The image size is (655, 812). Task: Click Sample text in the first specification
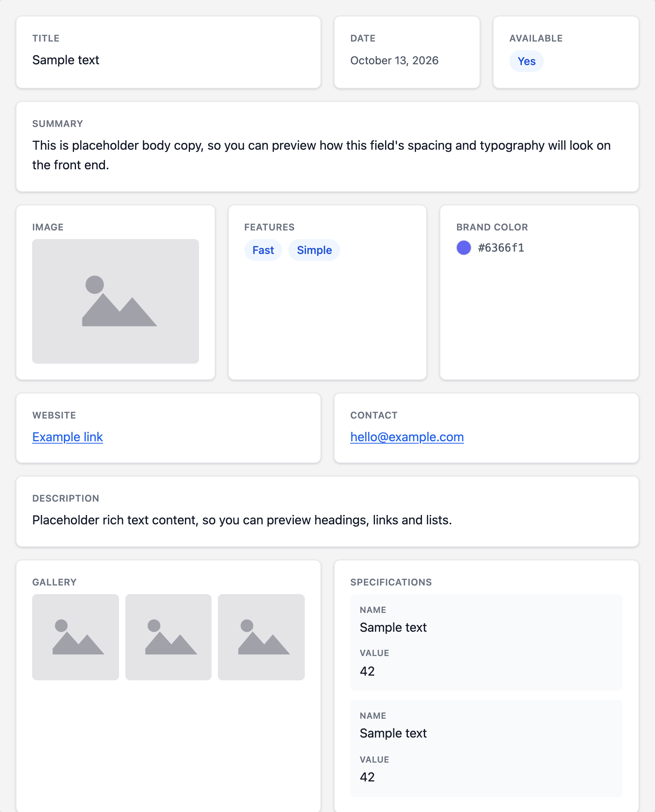point(393,627)
